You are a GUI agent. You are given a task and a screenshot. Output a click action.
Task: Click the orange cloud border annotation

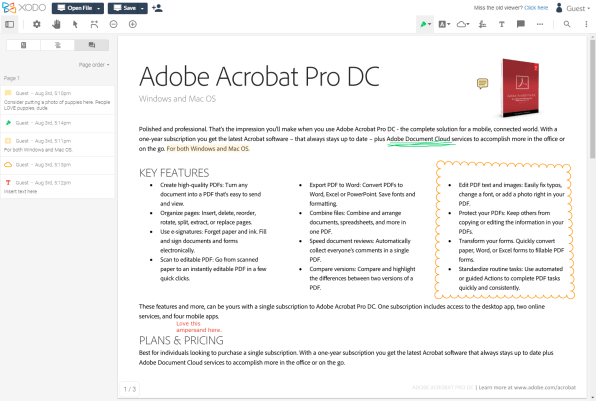pyautogui.click(x=504, y=230)
